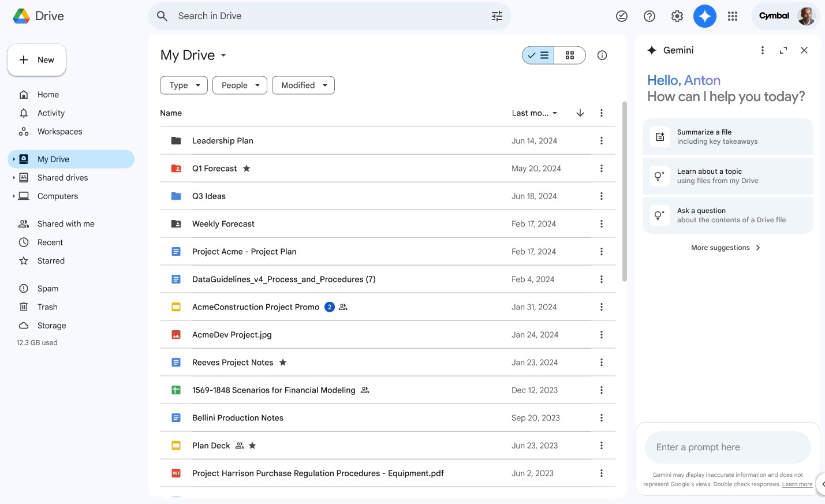Go to Starred in the sidebar

[51, 261]
